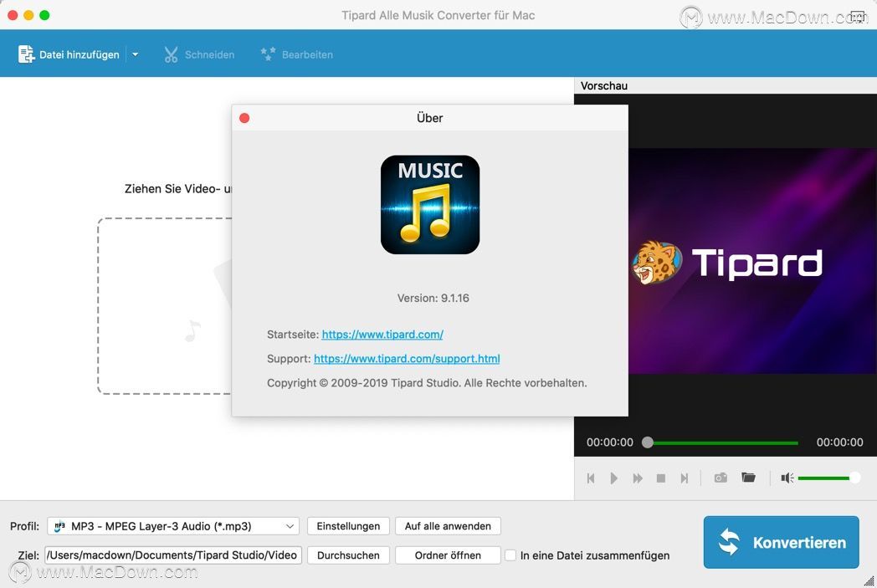Enable In eine Datei zusammenfügen checkbox

pyautogui.click(x=510, y=555)
